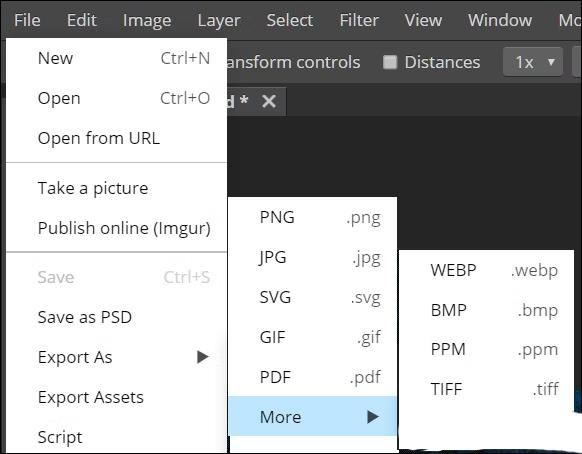Select Publish online (Imgur)
This screenshot has width=582, height=454.
pyautogui.click(x=116, y=228)
